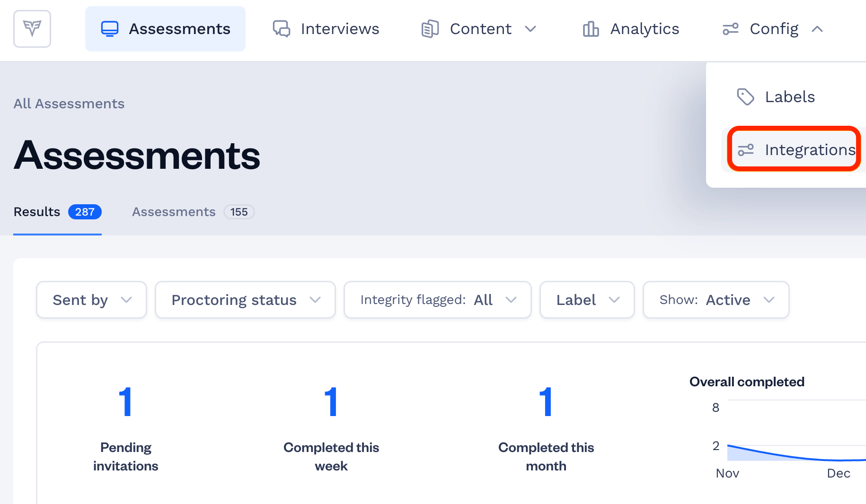Viewport: 866px width, 504px height.
Task: Collapse the Config menu chevron
Action: click(817, 29)
